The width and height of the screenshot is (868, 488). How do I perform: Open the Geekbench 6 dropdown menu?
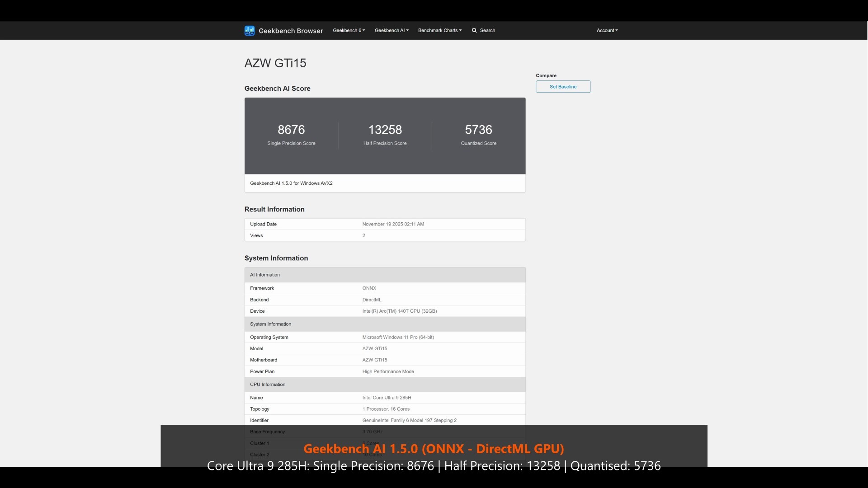(x=348, y=30)
